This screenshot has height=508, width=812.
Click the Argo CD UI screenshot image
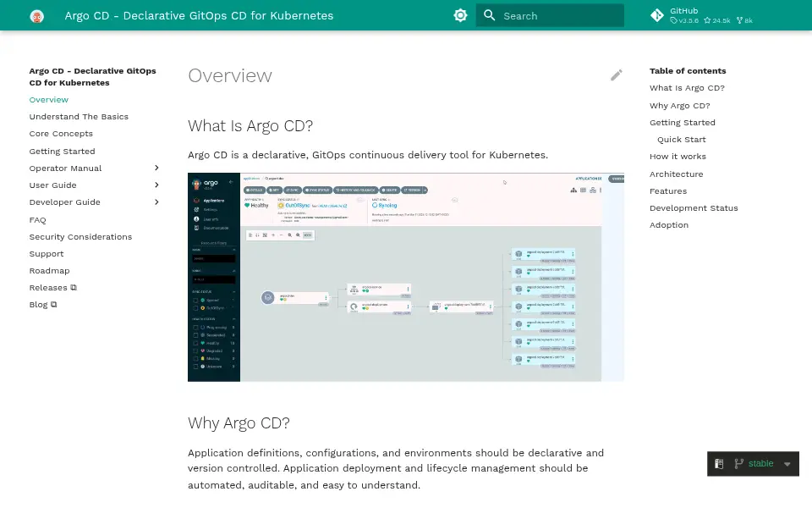pyautogui.click(x=405, y=278)
